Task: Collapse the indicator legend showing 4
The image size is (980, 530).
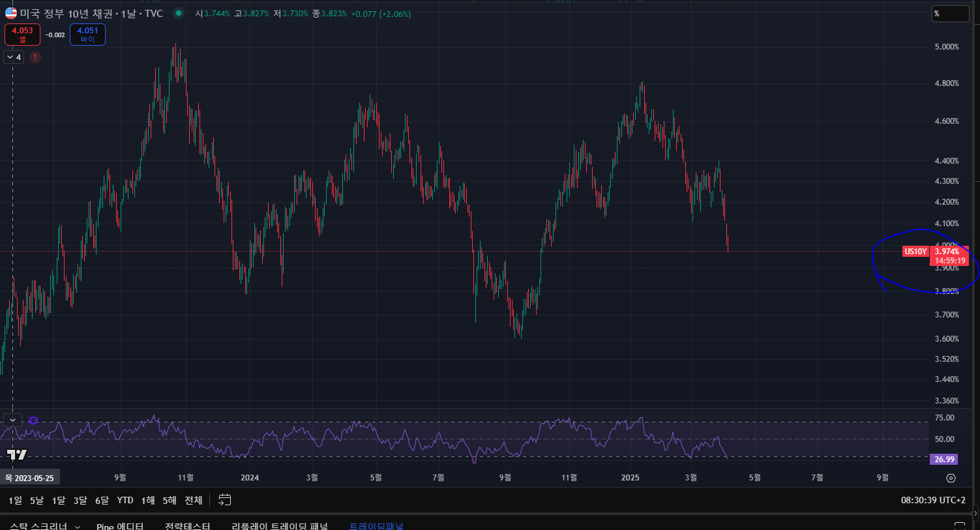Action: [x=14, y=57]
